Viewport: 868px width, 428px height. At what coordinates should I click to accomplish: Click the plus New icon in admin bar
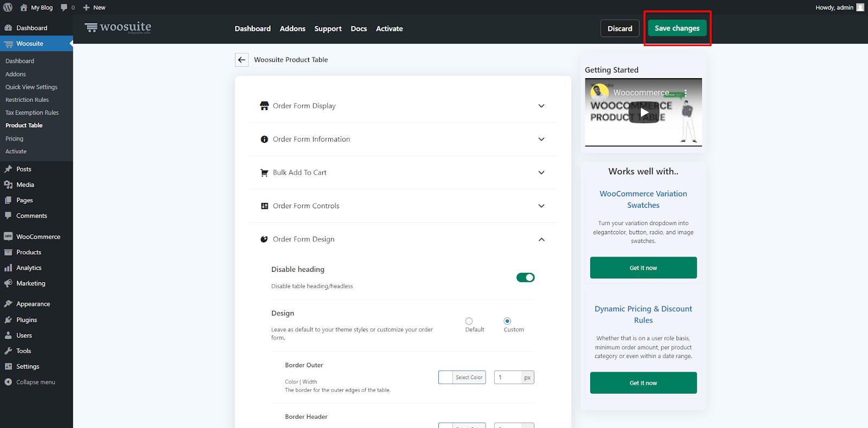click(x=86, y=8)
